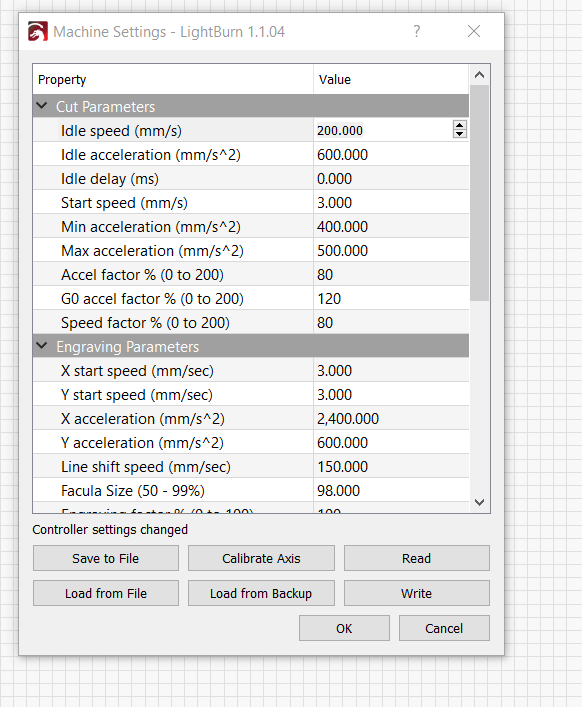Select the Min acceleration value 400.000
The height and width of the screenshot is (707, 582).
coord(342,226)
